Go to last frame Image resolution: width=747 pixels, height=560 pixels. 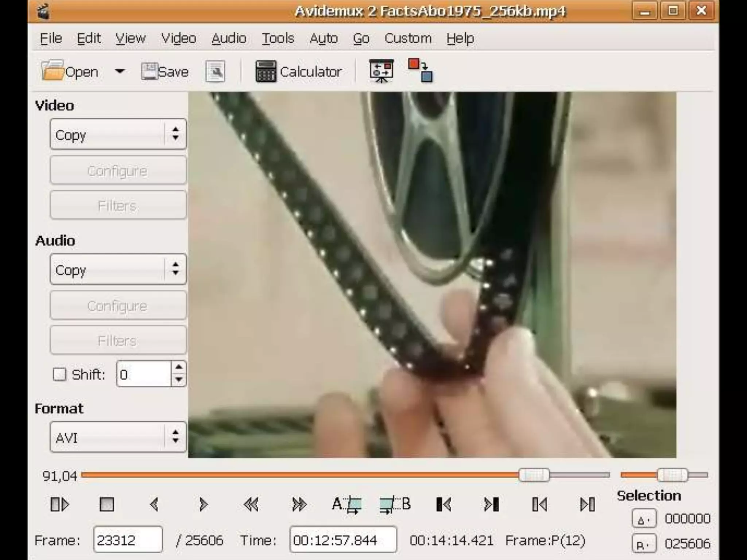point(587,505)
